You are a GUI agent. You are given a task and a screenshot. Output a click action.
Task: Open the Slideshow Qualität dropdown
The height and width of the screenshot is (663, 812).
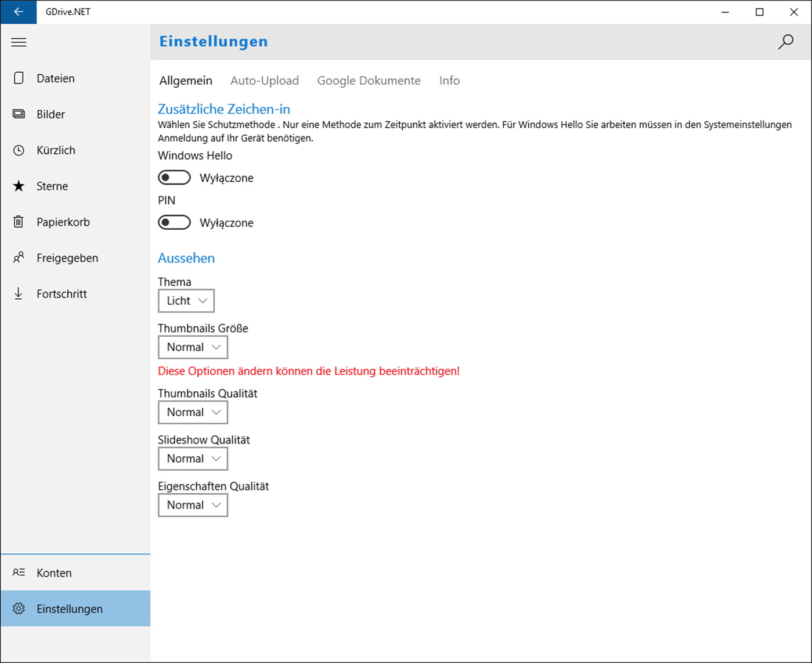click(193, 459)
